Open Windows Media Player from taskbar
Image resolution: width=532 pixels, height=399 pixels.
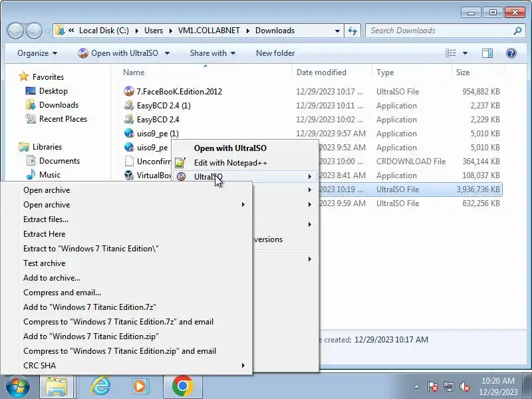tap(140, 386)
